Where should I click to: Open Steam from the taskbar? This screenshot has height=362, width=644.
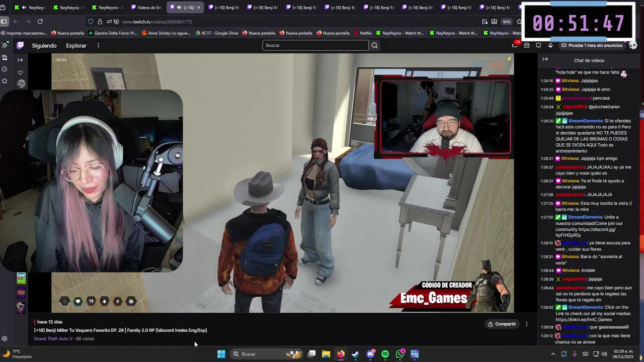(x=355, y=354)
